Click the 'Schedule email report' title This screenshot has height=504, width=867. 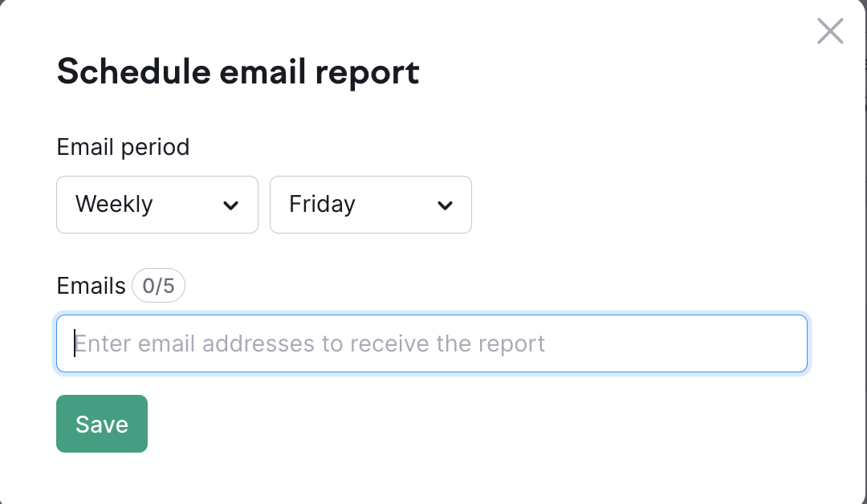pyautogui.click(x=238, y=72)
